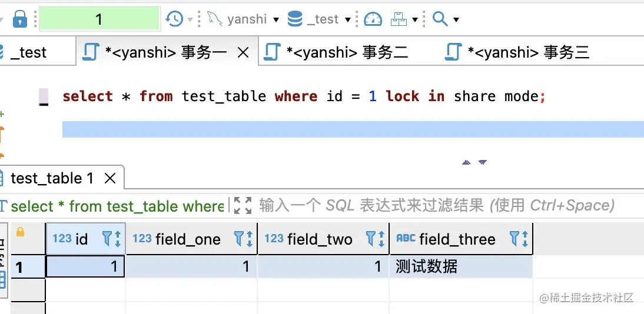Click the green executed query text in results
Screen dimensions: 644x314
pyautogui.click(x=117, y=206)
